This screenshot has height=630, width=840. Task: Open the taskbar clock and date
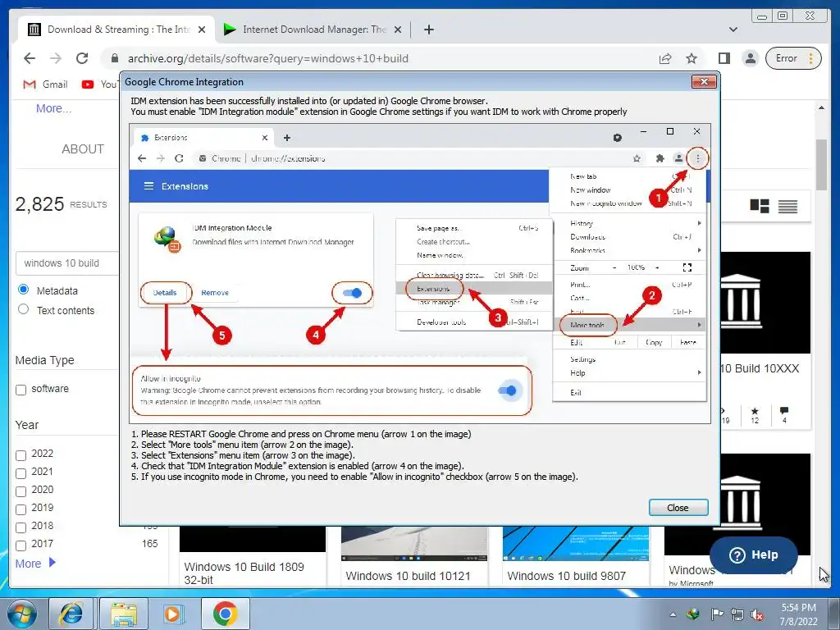coord(798,614)
